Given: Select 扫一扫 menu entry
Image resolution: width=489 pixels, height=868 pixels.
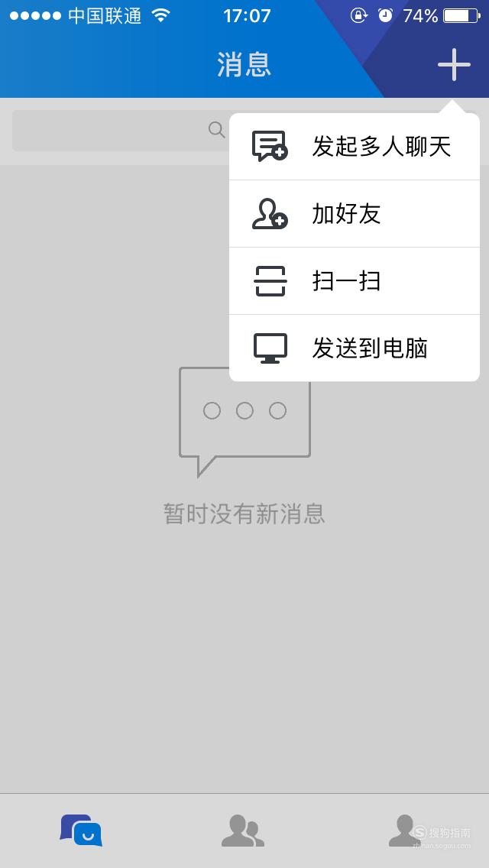Looking at the screenshot, I should pyautogui.click(x=355, y=281).
